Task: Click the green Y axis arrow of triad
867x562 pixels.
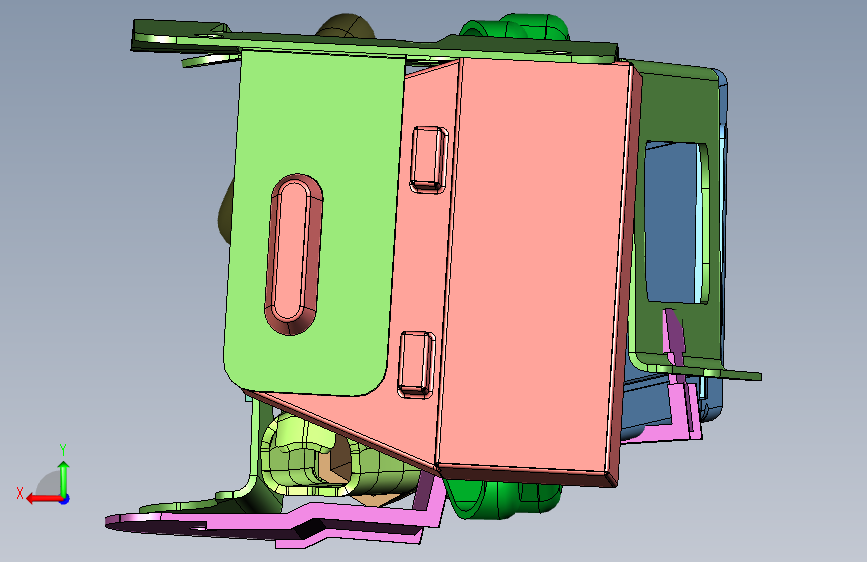Action: (x=64, y=478)
